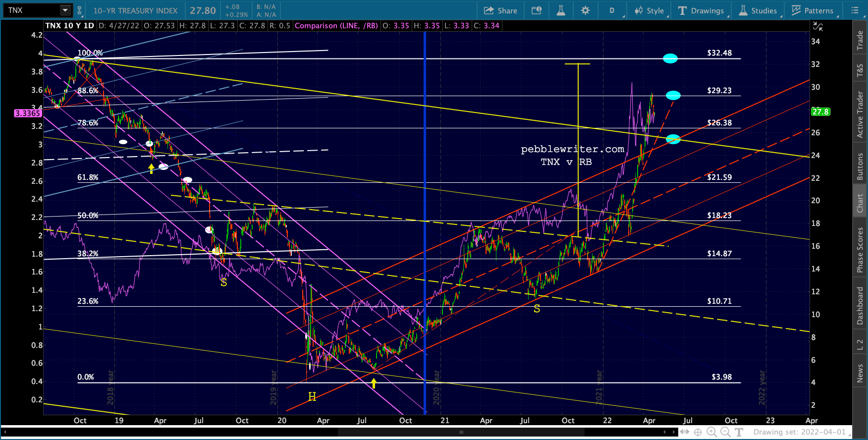868x440 pixels.
Task: Open the Phase Scores sidebar tab
Action: (860, 250)
